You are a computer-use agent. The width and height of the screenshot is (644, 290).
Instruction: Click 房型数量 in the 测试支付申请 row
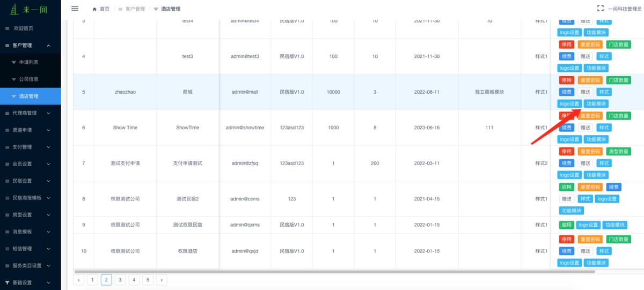[x=619, y=151]
